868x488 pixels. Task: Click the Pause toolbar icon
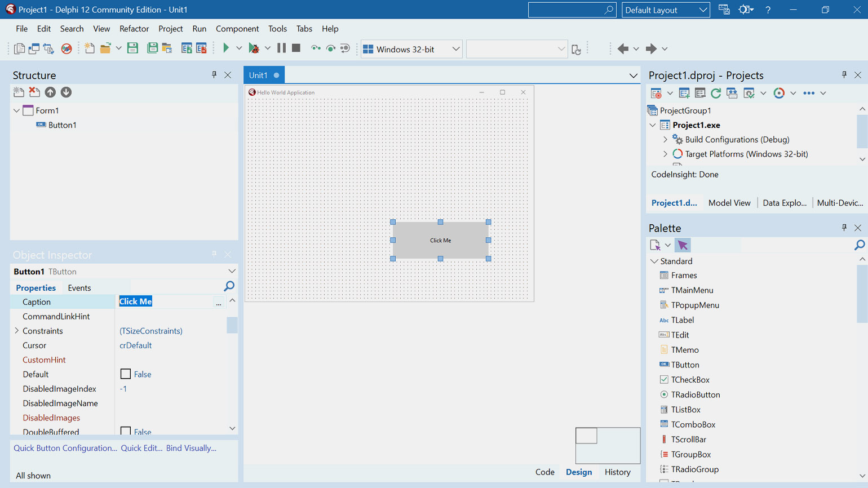pyautogui.click(x=281, y=48)
